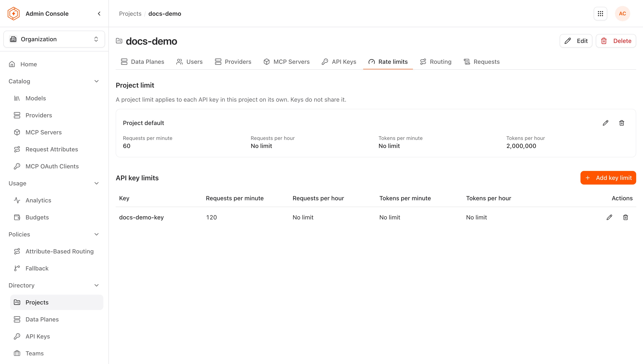Open Fallback in the sidebar
The width and height of the screenshot is (643, 364).
tap(57, 268)
